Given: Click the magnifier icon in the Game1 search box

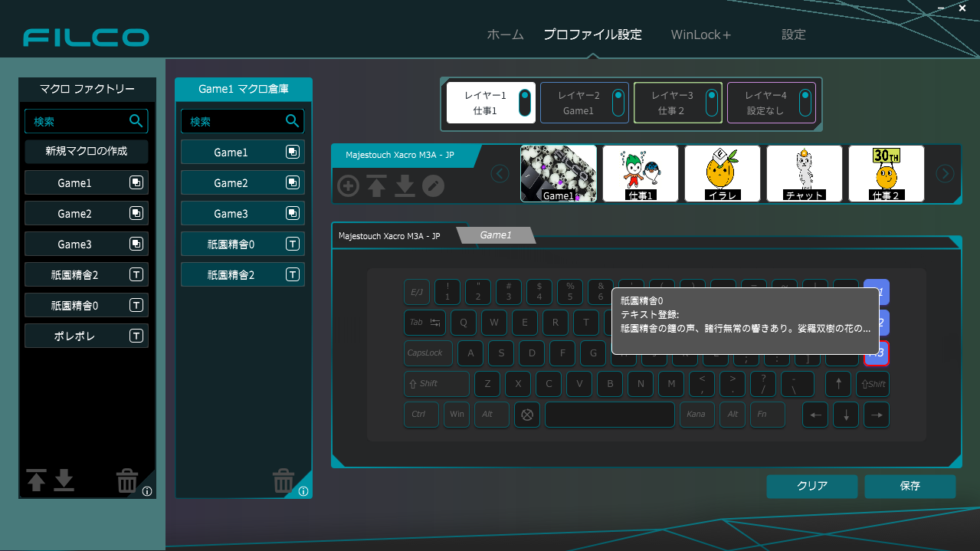Looking at the screenshot, I should [x=292, y=120].
